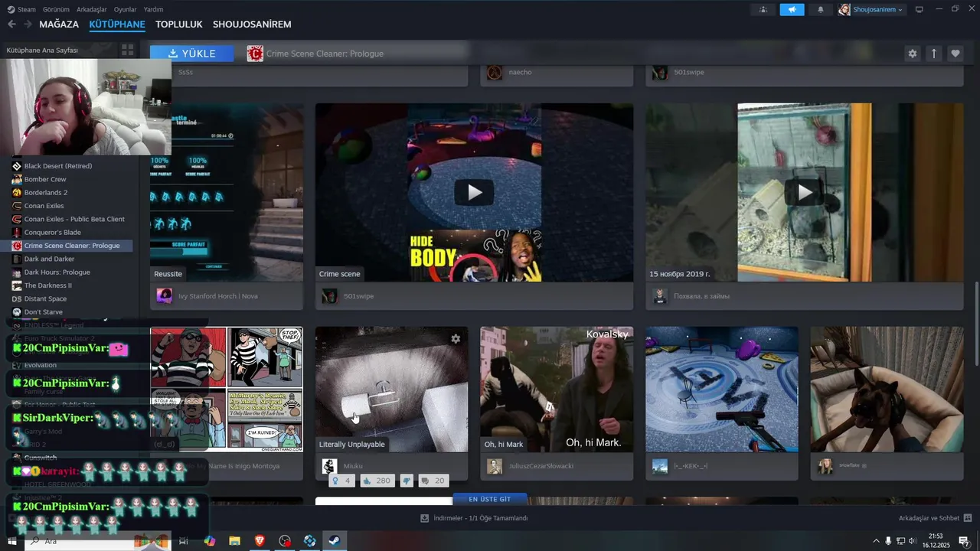This screenshot has width=980, height=551.
Task: Play the Crime scene video
Action: coord(474,192)
